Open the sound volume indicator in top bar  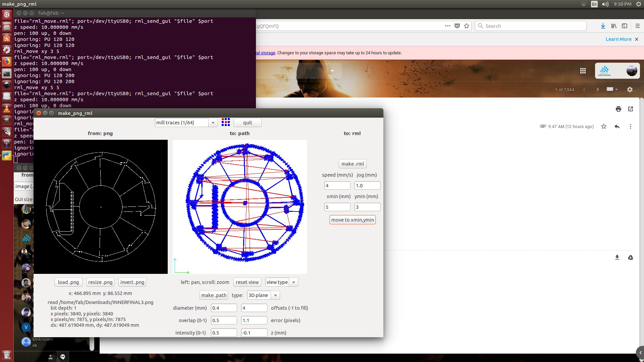[605, 4]
